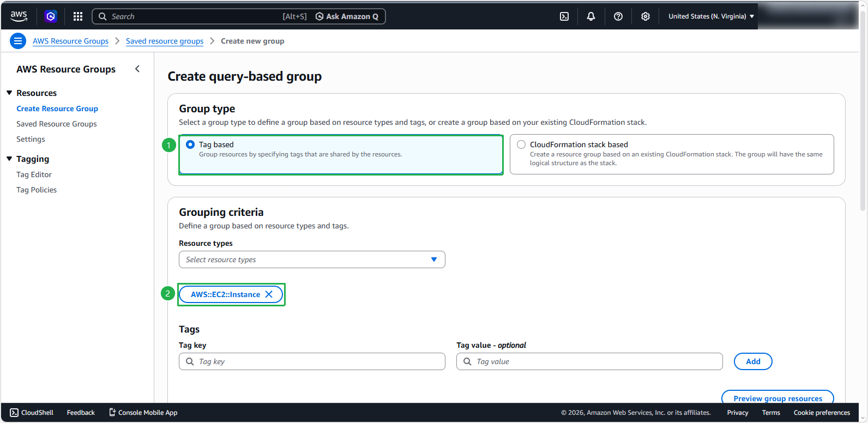Remove the AWS::EC2::Instance resource type chip
Image resolution: width=868 pixels, height=423 pixels.
coord(269,294)
